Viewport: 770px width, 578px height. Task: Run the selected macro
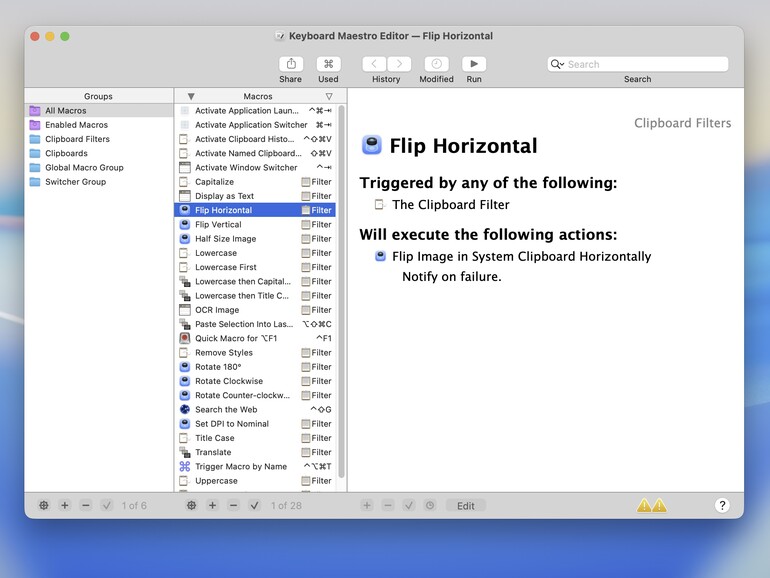pyautogui.click(x=474, y=64)
